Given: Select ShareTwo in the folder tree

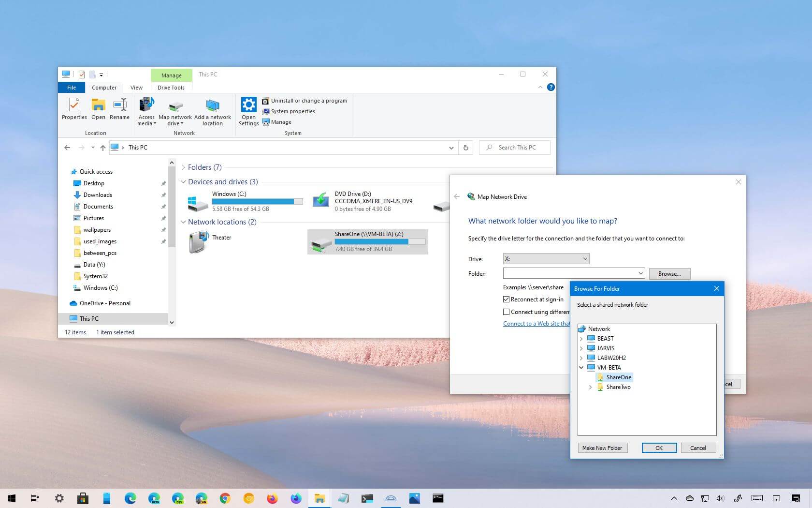Looking at the screenshot, I should [618, 387].
